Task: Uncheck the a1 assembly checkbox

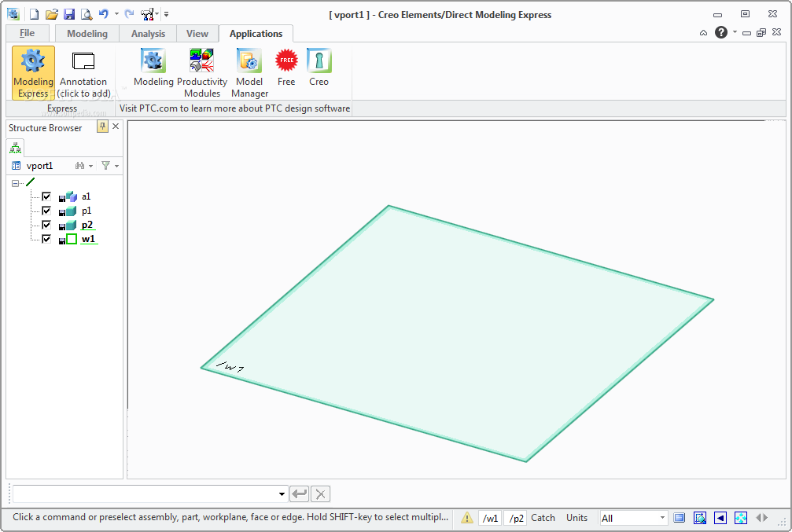Action: click(46, 196)
